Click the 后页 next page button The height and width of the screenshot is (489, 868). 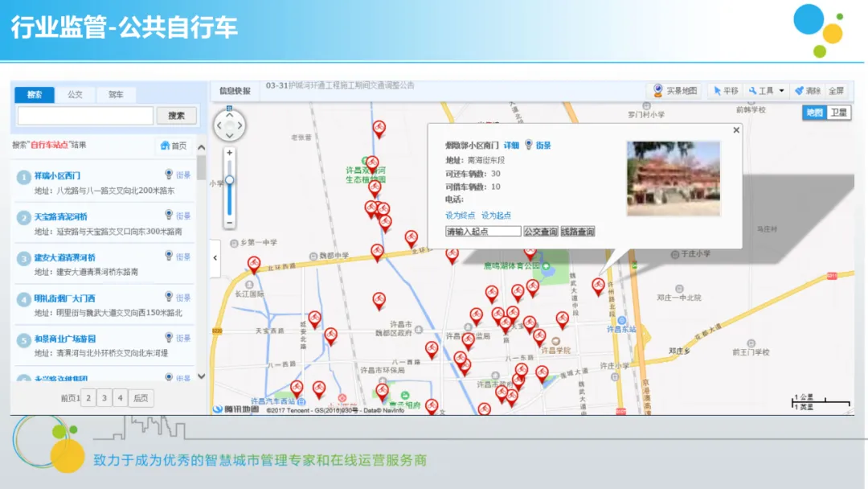[141, 397]
